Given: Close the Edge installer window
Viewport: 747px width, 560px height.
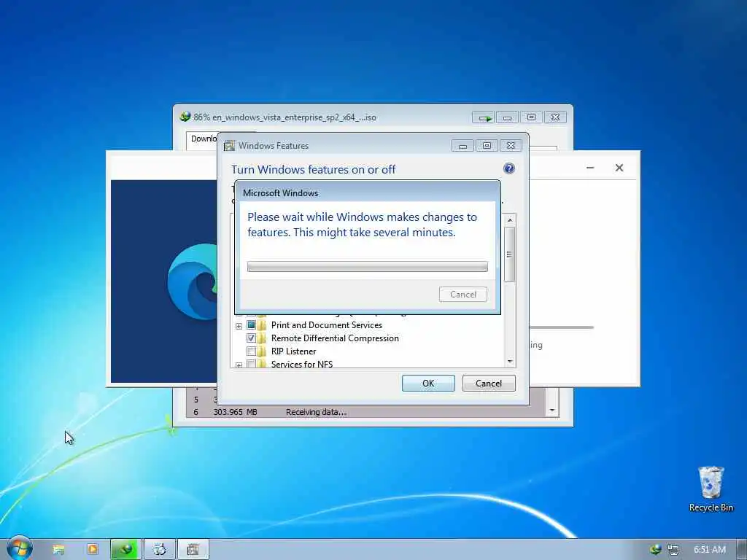Looking at the screenshot, I should 619,168.
